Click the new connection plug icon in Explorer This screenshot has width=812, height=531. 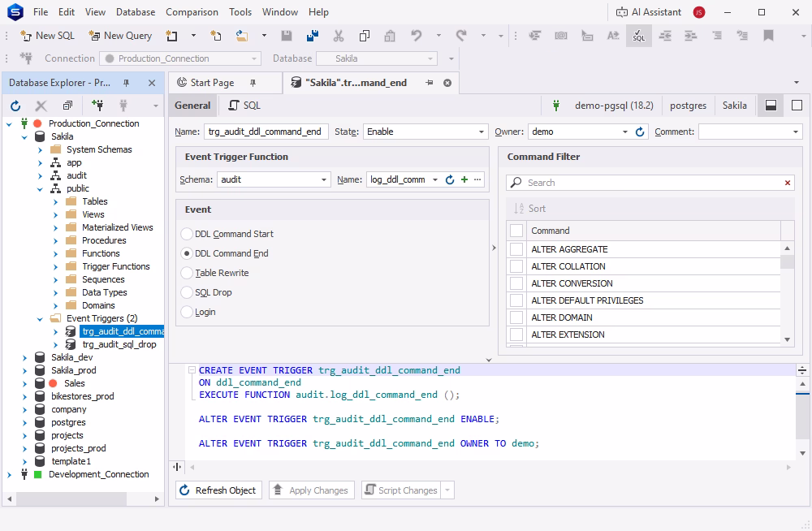[x=97, y=106]
